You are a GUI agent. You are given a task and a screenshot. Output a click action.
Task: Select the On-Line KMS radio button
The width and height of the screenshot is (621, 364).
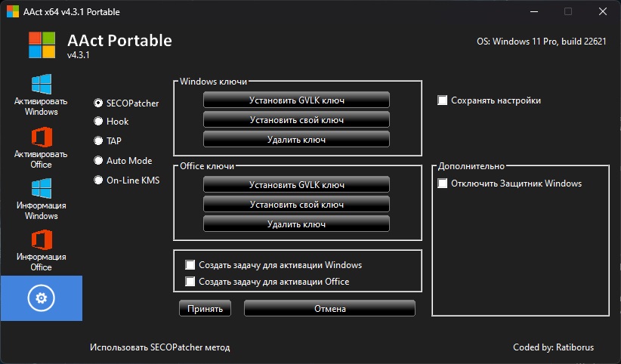click(98, 180)
